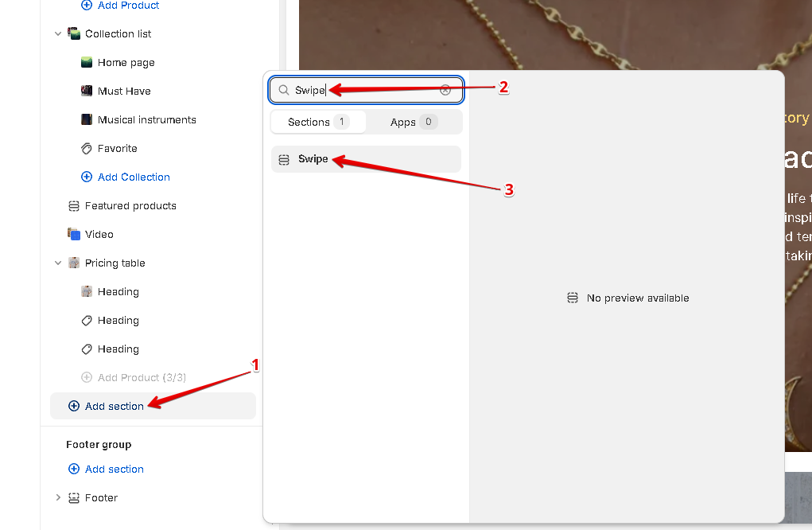The height and width of the screenshot is (530, 812).
Task: Click the disabled Add Product (3/3) item
Action: click(x=142, y=378)
